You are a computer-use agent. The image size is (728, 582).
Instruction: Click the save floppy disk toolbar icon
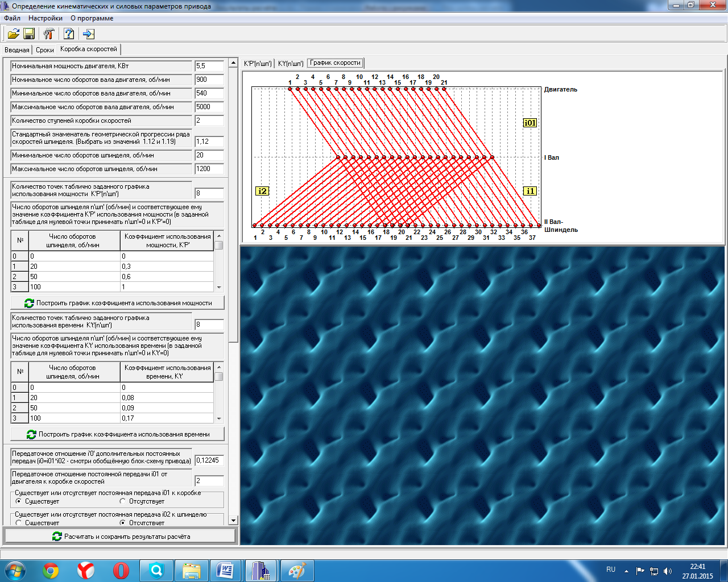[x=29, y=34]
